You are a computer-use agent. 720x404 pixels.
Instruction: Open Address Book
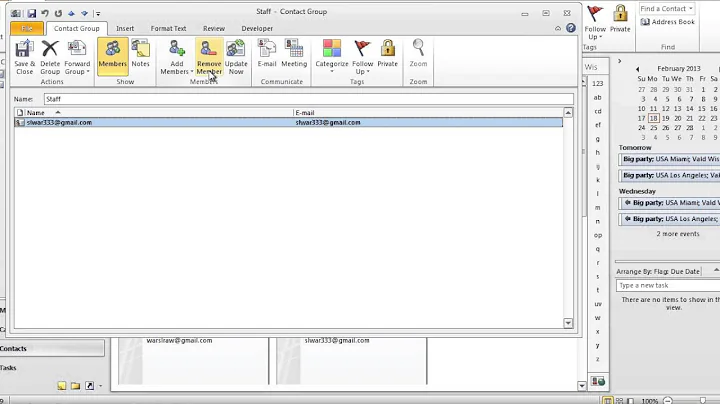coord(668,22)
